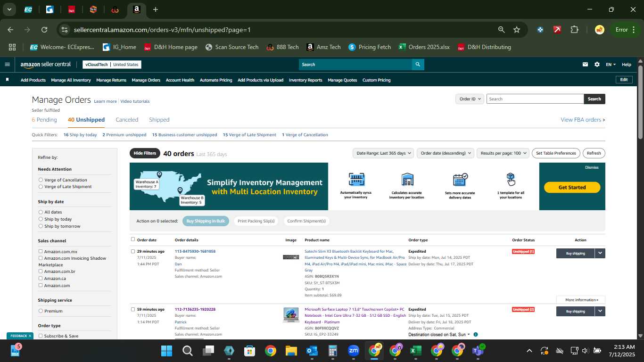This screenshot has width=644, height=362.
Task: Open the Calculator app on the taskbar
Action: coord(332,351)
